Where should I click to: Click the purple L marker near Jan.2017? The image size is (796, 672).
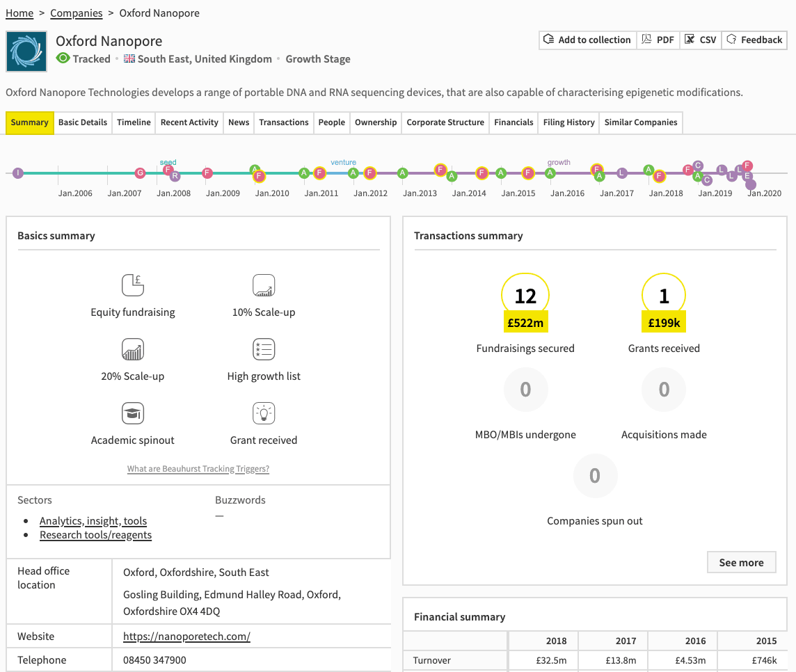(x=622, y=173)
